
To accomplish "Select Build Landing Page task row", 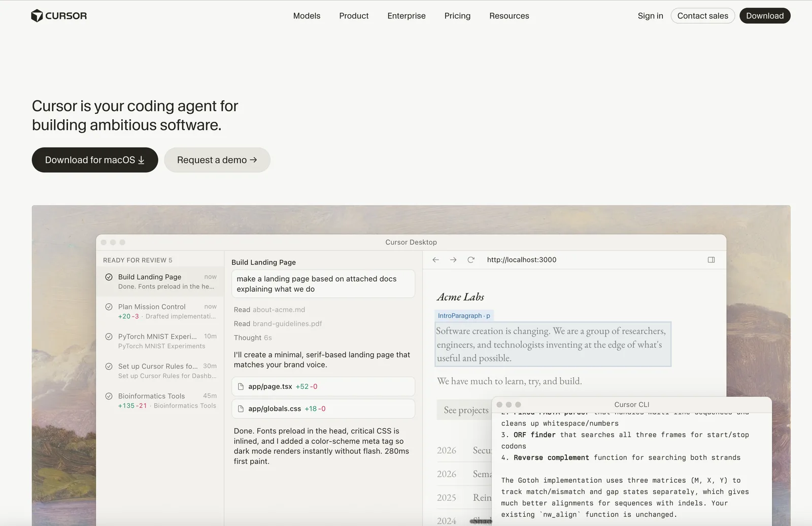I will point(160,281).
